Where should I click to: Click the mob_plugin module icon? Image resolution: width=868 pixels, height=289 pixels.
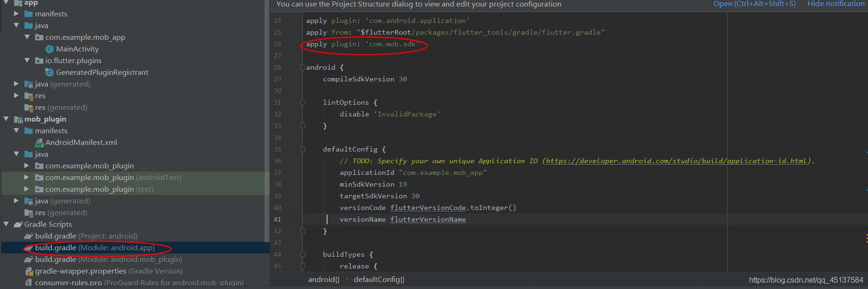click(19, 119)
